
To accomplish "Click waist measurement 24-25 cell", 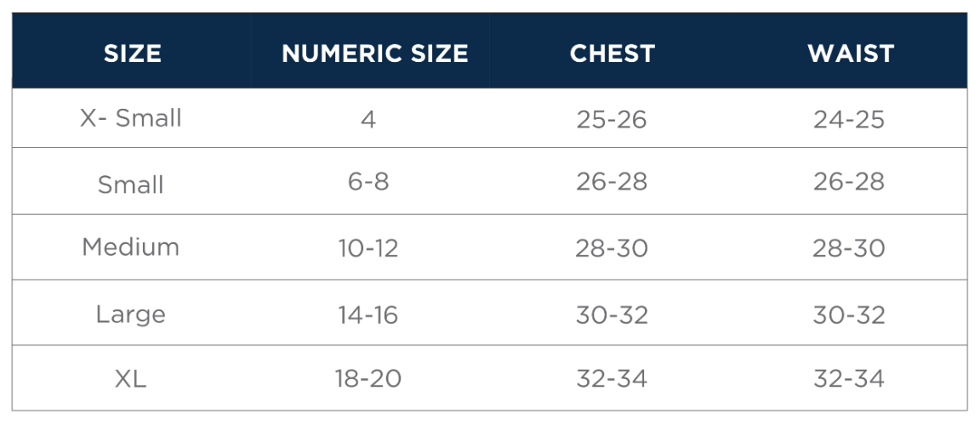I will [849, 119].
